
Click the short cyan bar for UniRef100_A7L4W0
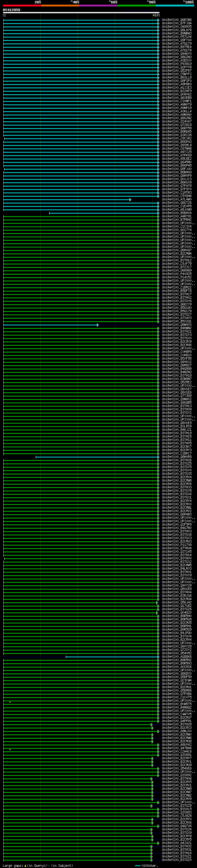coord(67,200)
